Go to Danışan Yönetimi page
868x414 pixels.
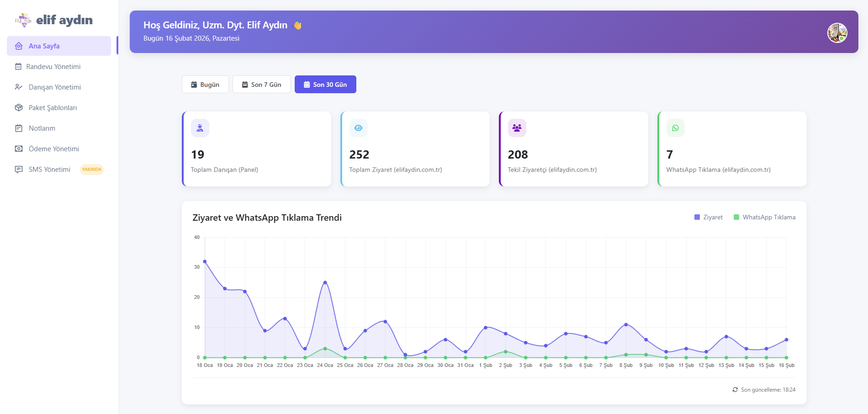59,87
